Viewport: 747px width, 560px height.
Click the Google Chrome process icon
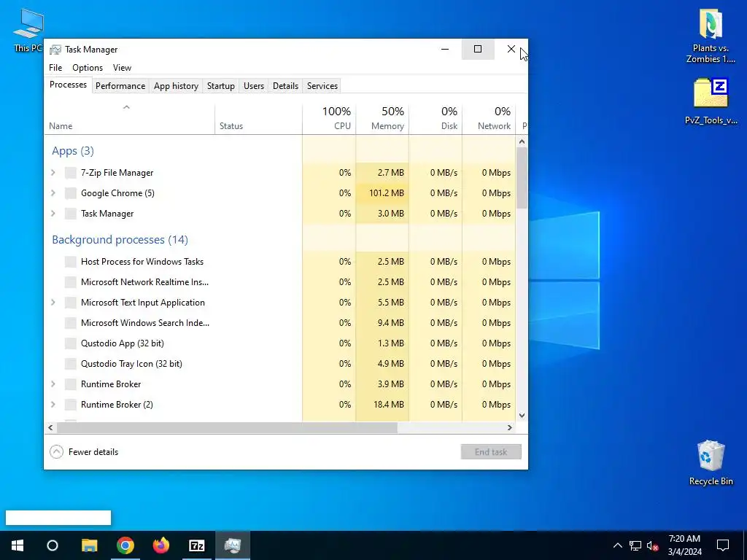(71, 193)
